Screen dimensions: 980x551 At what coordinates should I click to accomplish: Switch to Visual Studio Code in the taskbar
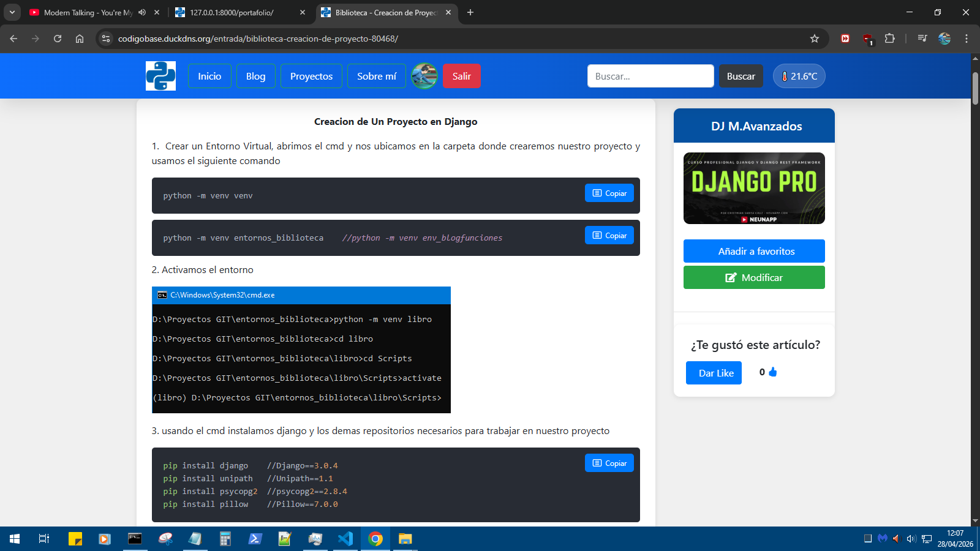click(x=345, y=539)
